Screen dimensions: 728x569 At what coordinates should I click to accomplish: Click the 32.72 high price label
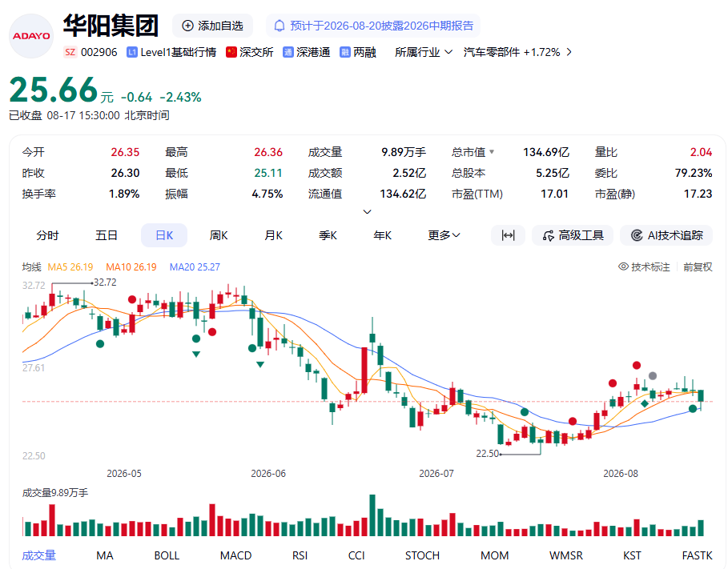(x=105, y=282)
